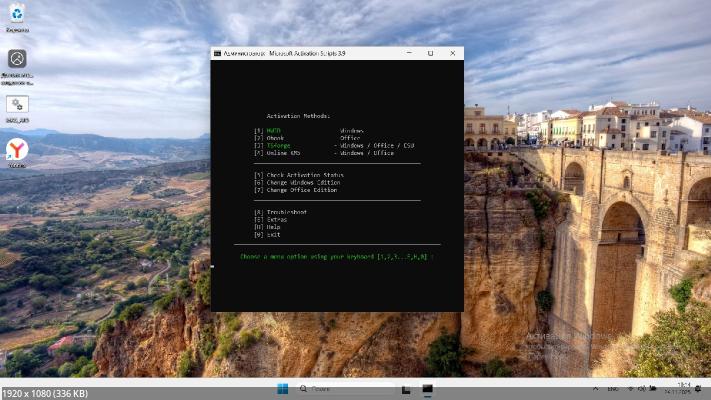The image size is (711, 400).
Task: Click the Windows Start button
Action: coord(282,389)
